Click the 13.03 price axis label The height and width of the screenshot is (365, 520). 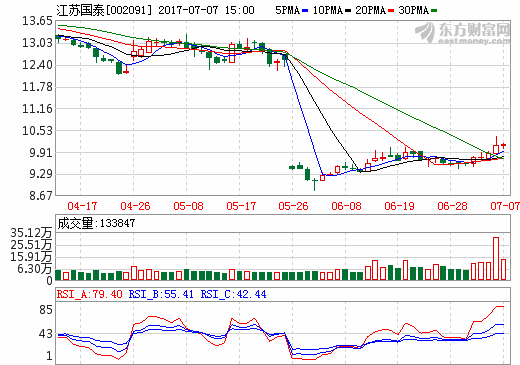coord(37,43)
